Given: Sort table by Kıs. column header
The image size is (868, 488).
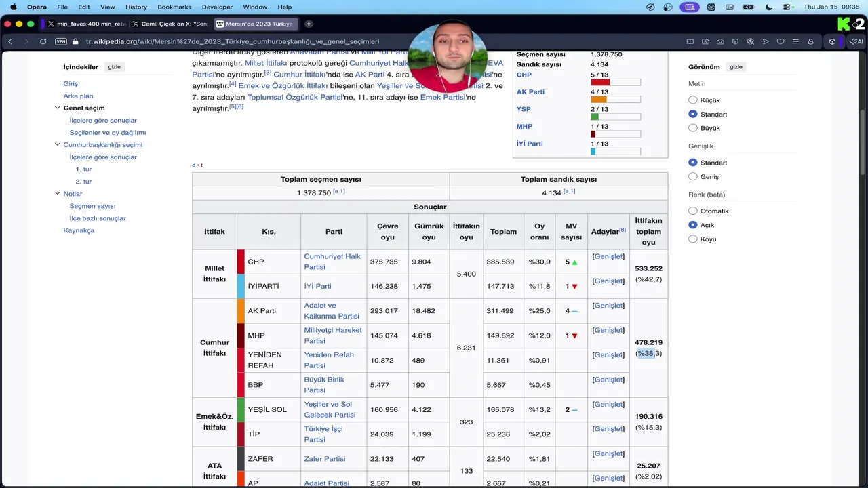Looking at the screenshot, I should (x=269, y=232).
